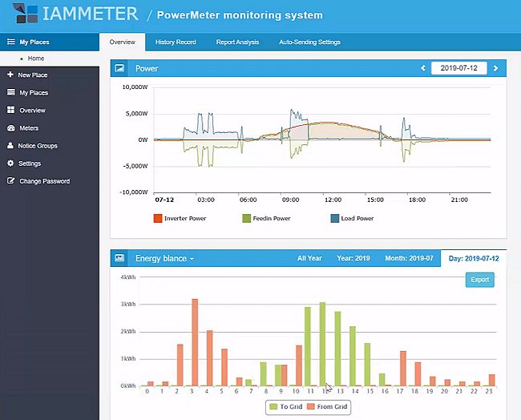The image size is (521, 420).
Task: Click the IAMMETER logo icon
Action: pos(26,13)
